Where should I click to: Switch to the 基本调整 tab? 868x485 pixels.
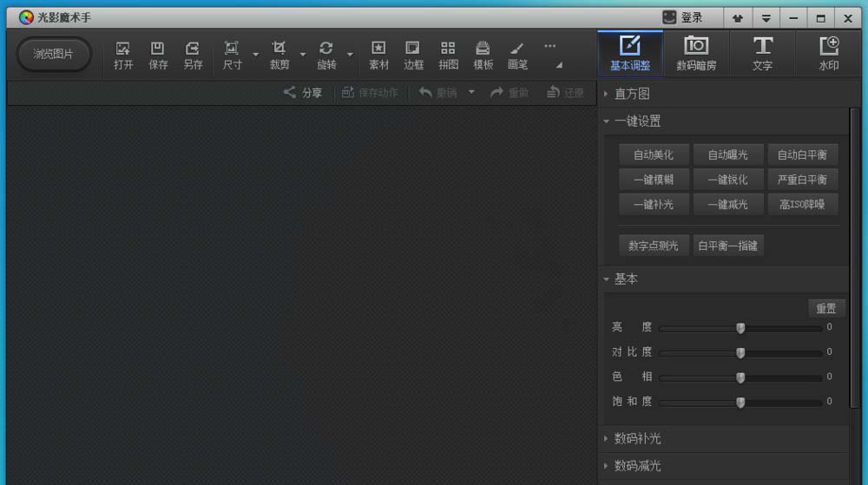(x=630, y=54)
